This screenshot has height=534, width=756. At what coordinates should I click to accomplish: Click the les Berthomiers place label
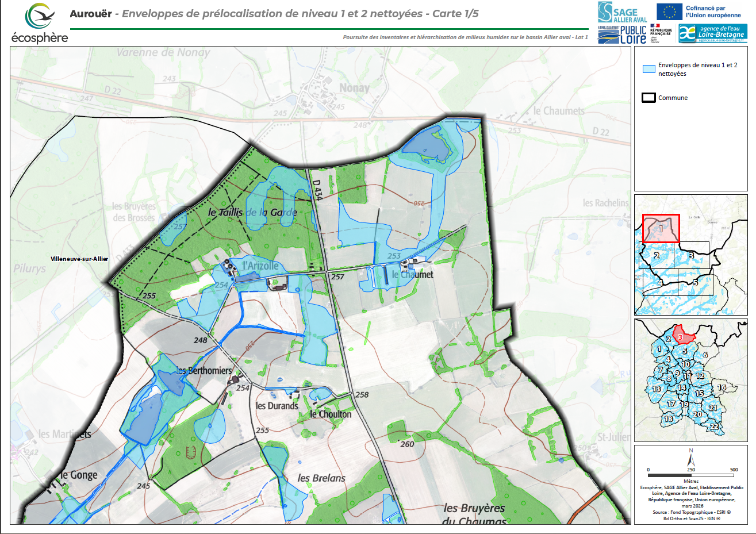coord(204,371)
